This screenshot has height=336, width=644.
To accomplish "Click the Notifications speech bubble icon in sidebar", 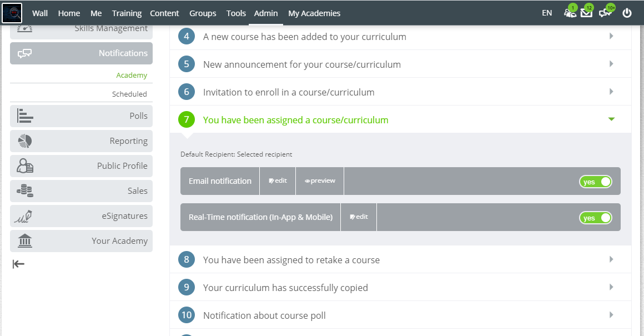I will [x=24, y=53].
